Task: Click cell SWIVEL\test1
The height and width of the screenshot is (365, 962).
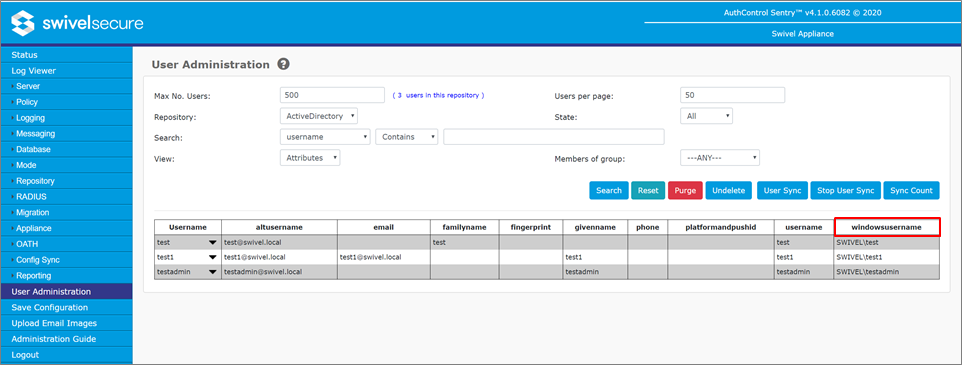Action: click(887, 257)
